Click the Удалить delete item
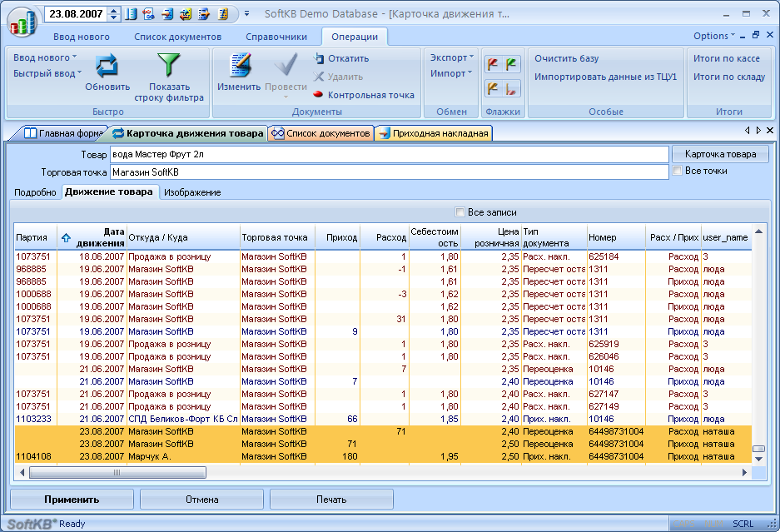 (x=338, y=77)
